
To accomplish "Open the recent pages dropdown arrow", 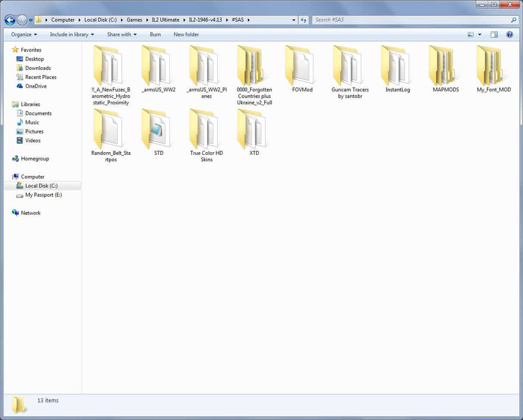I will click(x=30, y=20).
